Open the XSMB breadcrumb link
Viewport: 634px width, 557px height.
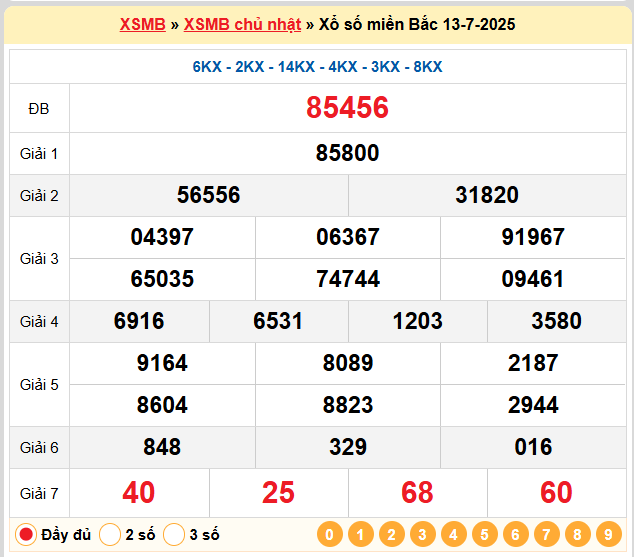[143, 25]
